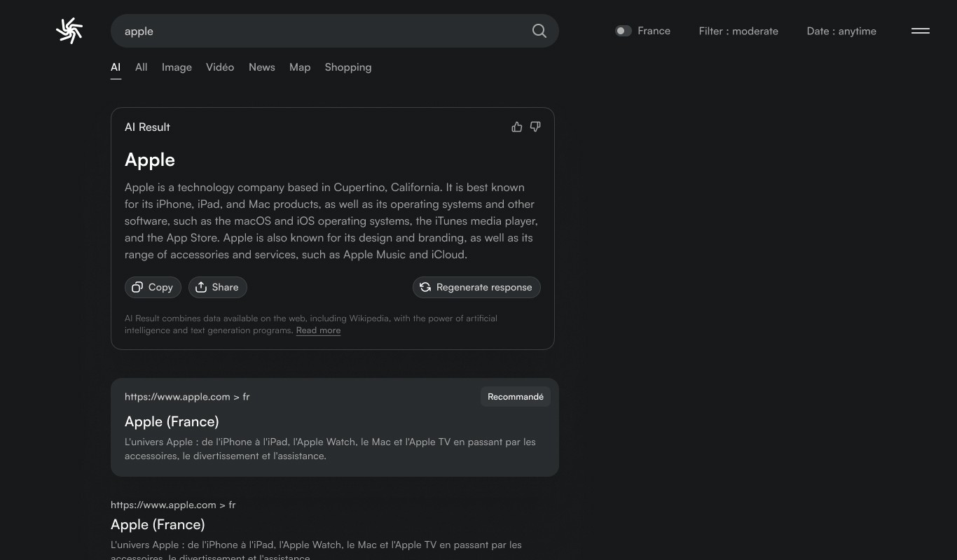957x560 pixels.
Task: Click Regenerate response button
Action: (476, 287)
